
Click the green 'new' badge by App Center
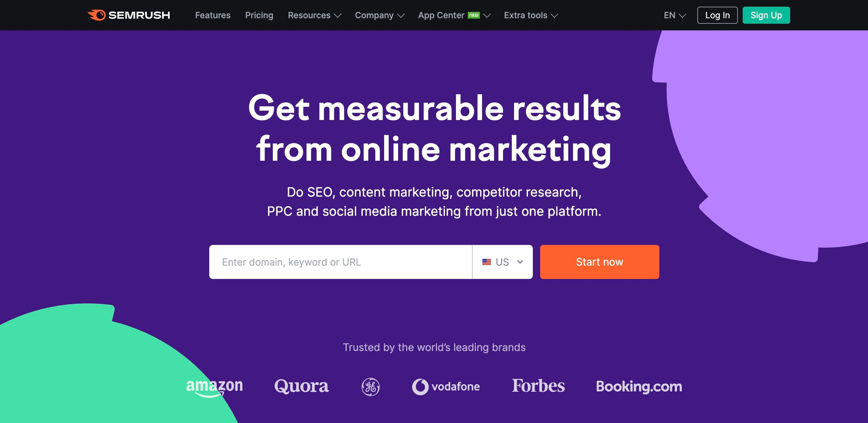[x=474, y=15]
